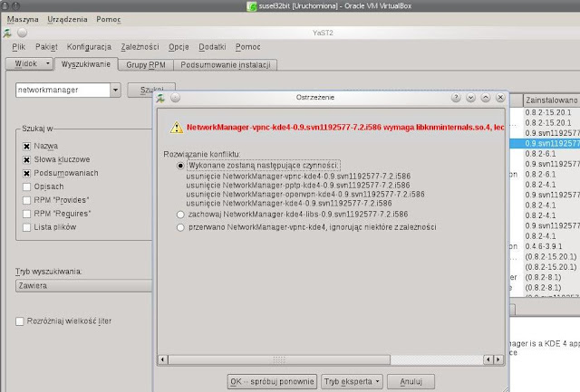
Task: Click 'usunięcie NetworkManager-openvpn-kde4' line
Action: [x=305, y=195]
